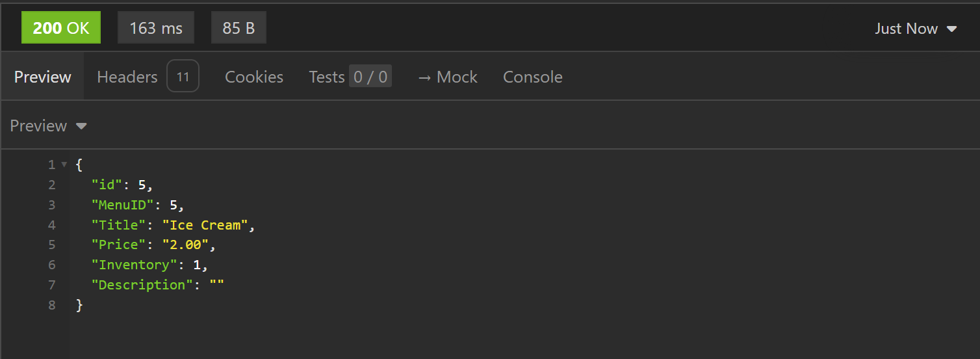Viewport: 980px width, 359px height.
Task: Open the Mock tab with arrow icon
Action: pyautogui.click(x=447, y=77)
